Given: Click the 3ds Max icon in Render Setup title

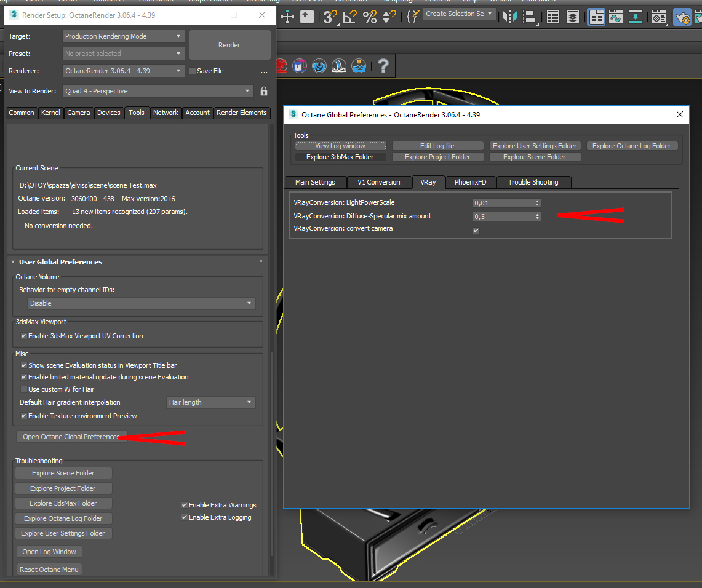Looking at the screenshot, I should [14, 15].
